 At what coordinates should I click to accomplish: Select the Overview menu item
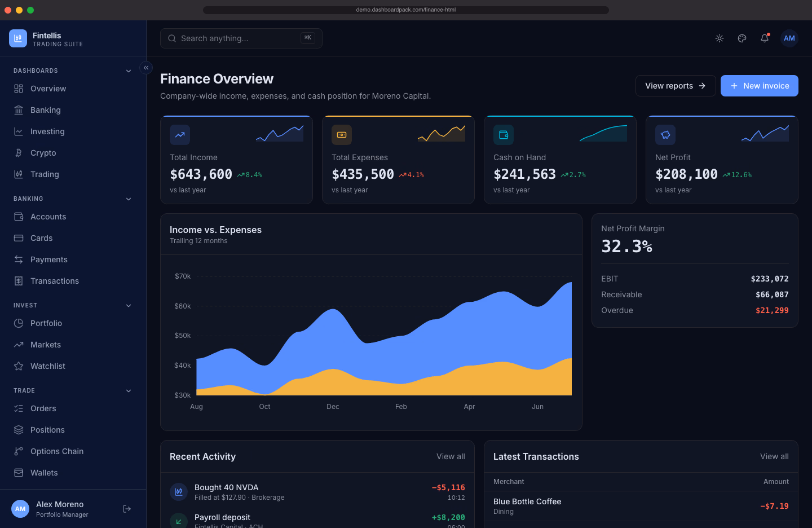pyautogui.click(x=73, y=89)
